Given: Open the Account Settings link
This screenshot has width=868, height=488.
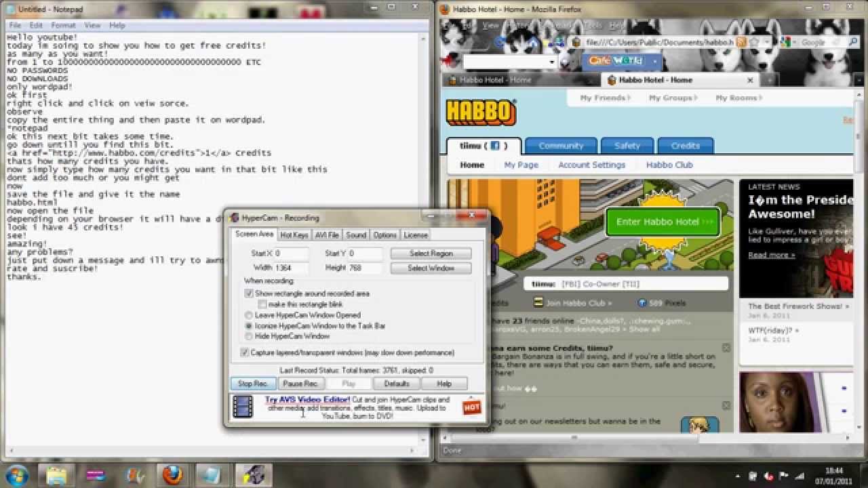Looking at the screenshot, I should (x=591, y=165).
